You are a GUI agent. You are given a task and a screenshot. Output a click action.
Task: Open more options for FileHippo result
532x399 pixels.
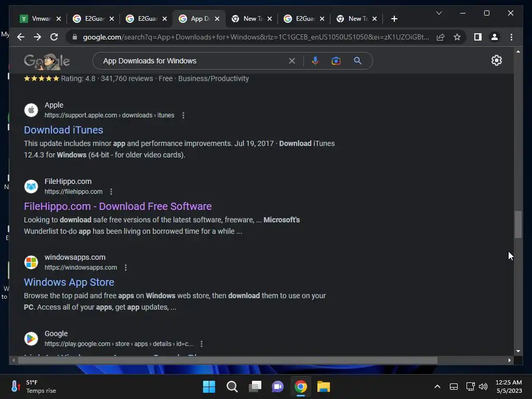point(111,192)
